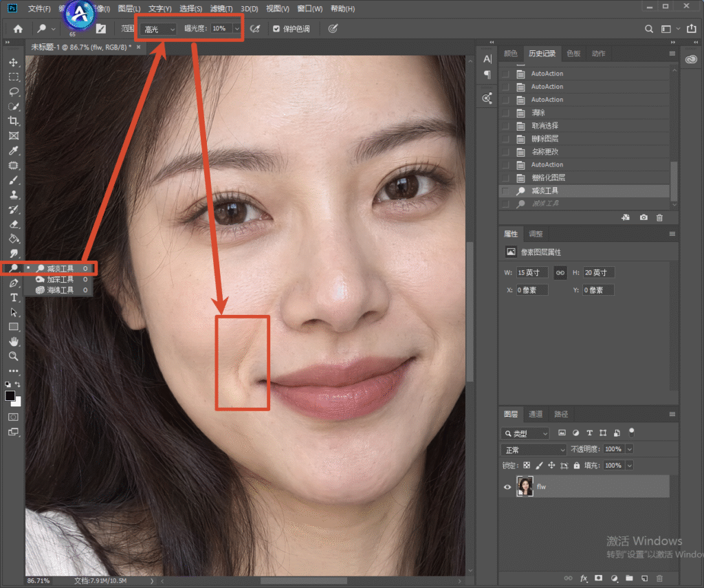The width and height of the screenshot is (704, 588).
Task: Open the search icon in options bar
Action: click(649, 29)
